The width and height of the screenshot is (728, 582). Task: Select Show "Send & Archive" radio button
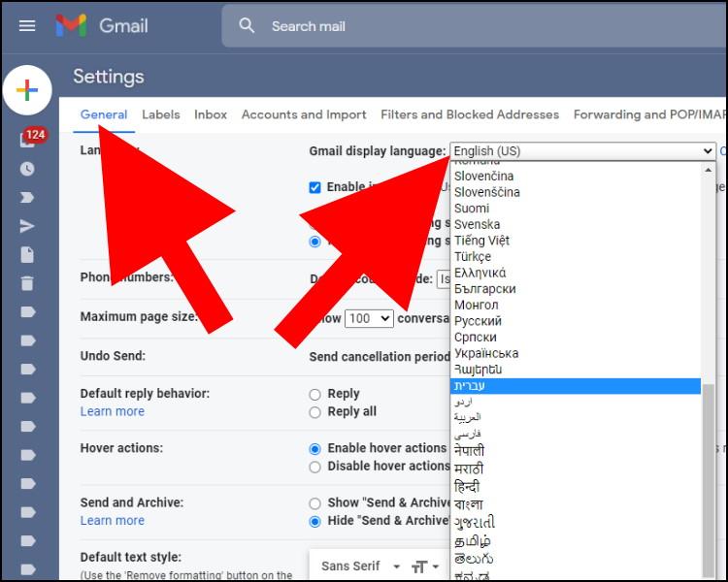click(x=314, y=503)
